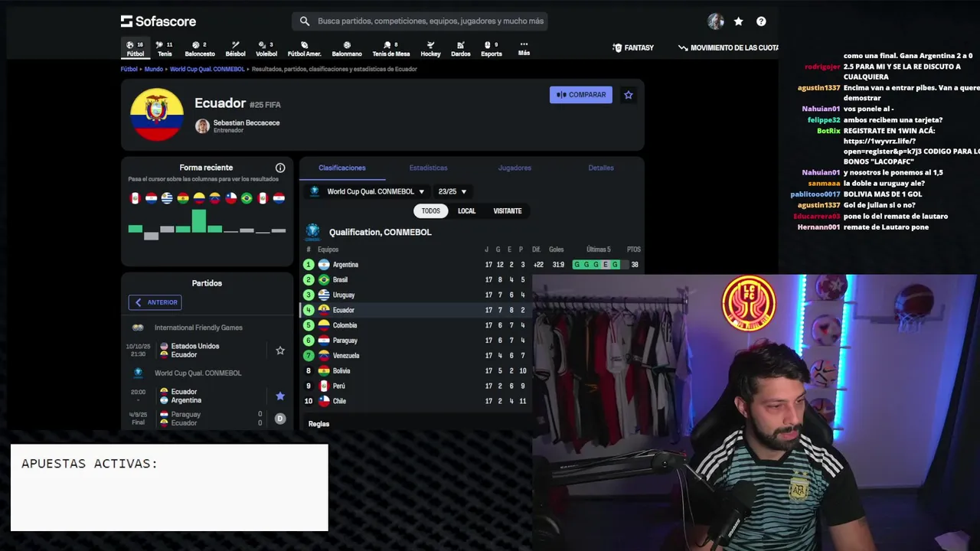980x551 pixels.
Task: Open the Paraguay vs Ecuador result
Action: click(x=207, y=419)
